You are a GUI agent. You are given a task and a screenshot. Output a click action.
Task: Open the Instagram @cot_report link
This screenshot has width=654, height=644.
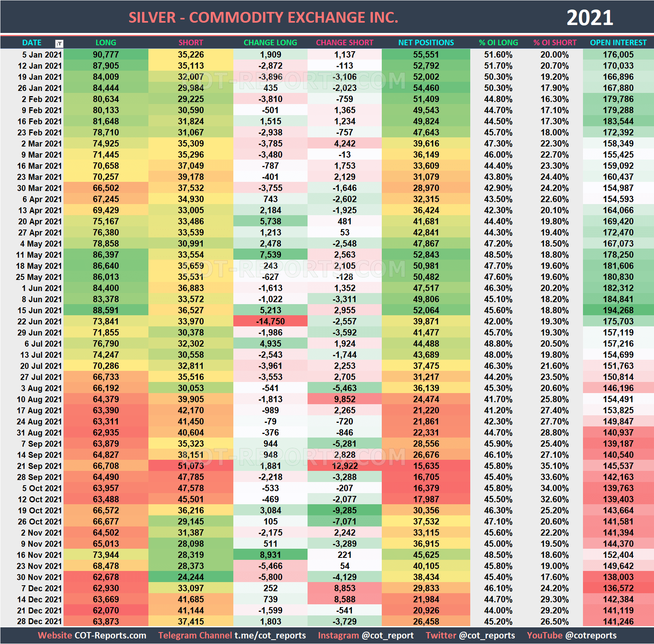point(389,632)
